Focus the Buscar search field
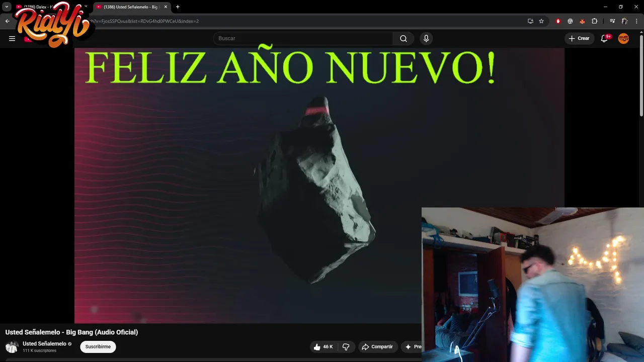Screen dimensions: 644x362 point(303,38)
